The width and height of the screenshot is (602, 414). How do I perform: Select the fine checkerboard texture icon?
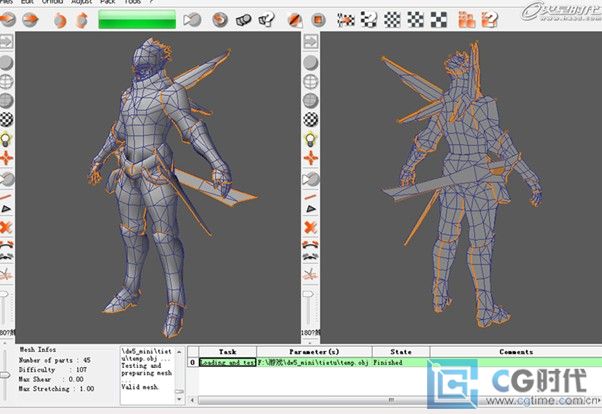(392, 20)
